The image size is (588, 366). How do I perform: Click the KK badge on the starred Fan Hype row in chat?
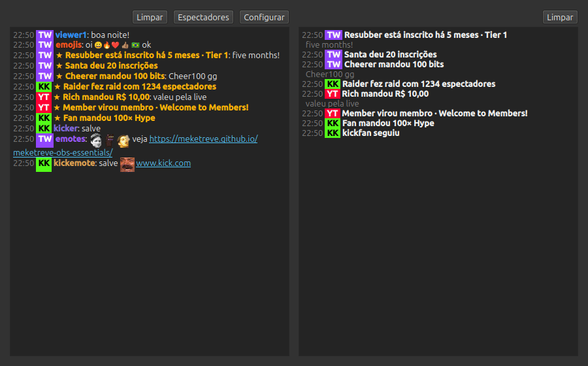pos(44,118)
